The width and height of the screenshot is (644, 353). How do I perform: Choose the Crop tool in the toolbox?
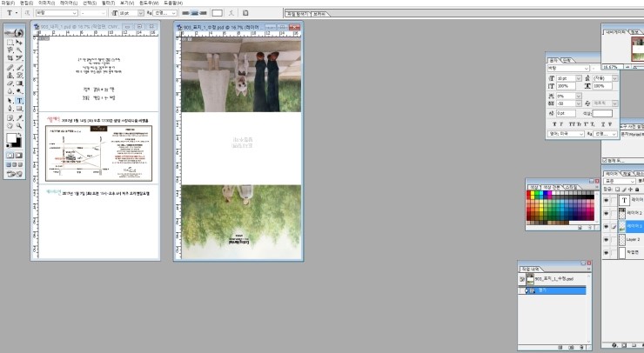(10, 58)
